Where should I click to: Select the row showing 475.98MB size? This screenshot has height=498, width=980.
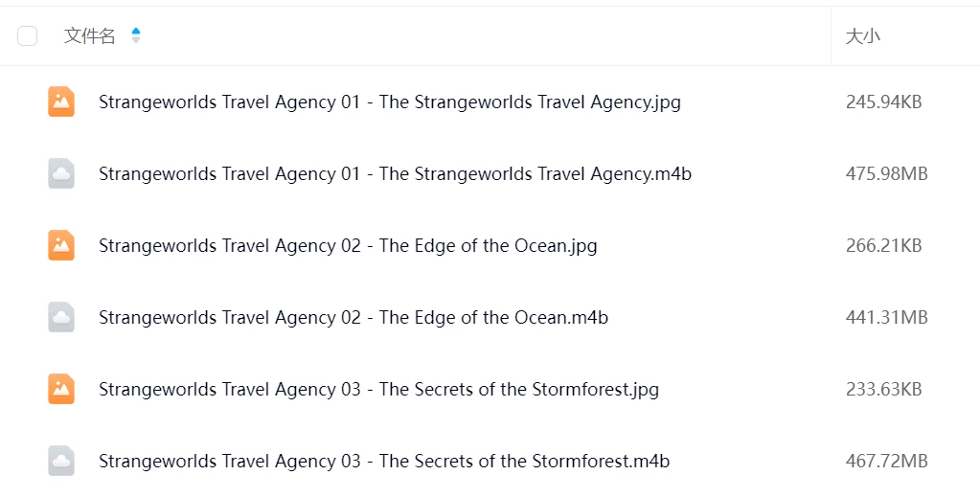490,173
